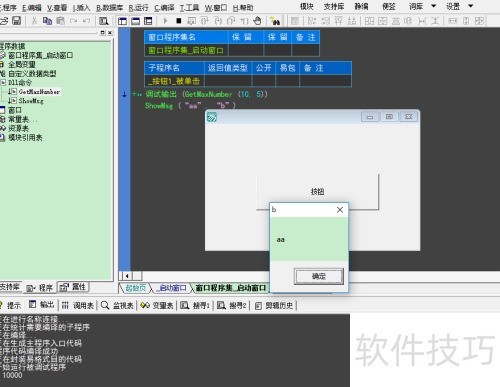Select 窗口 tree item
Image resolution: width=500 pixels, height=387 pixels.
click(x=15, y=110)
